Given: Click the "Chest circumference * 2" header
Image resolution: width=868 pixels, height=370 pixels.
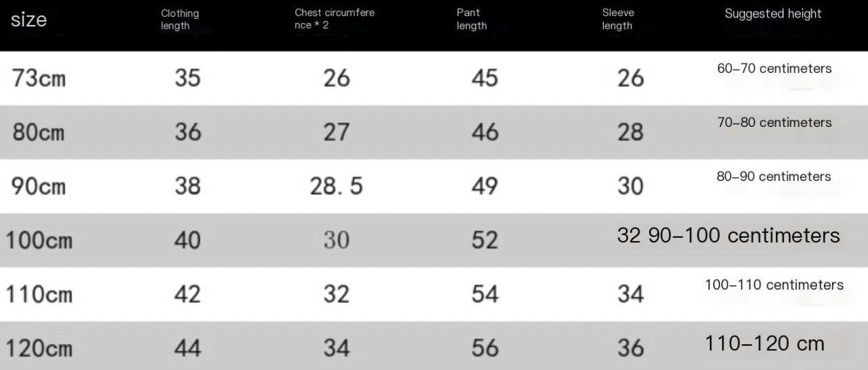Looking at the screenshot, I should 334,19.
